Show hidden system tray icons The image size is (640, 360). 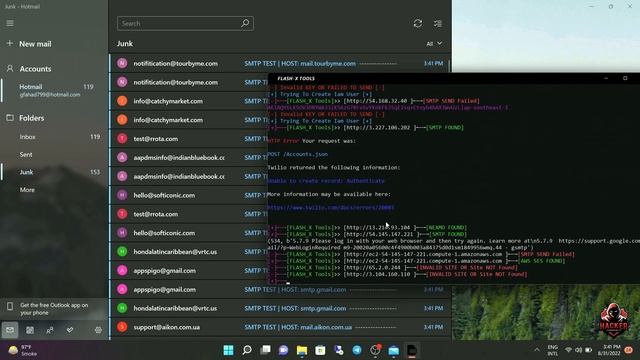pyautogui.click(x=537, y=350)
